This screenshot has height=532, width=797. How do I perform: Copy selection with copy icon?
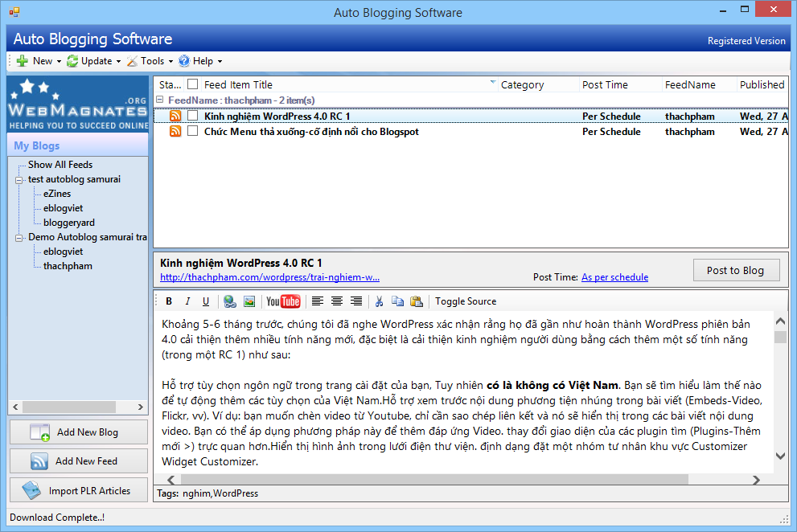(397, 301)
